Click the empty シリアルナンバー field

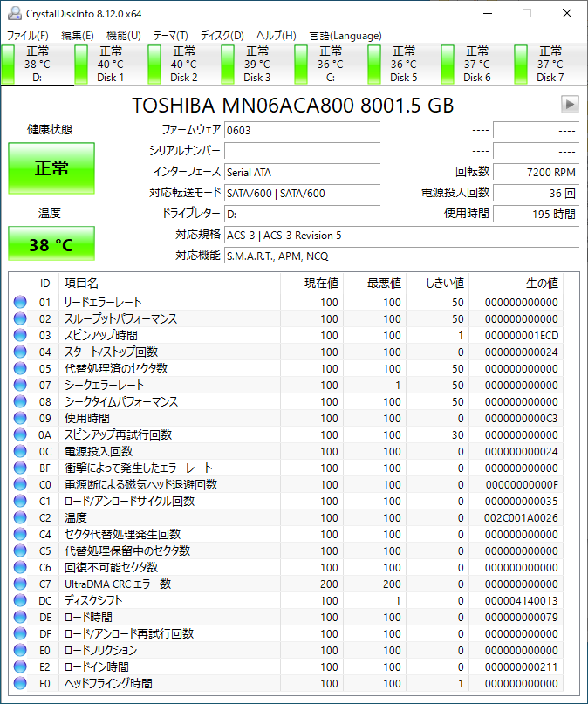point(302,151)
